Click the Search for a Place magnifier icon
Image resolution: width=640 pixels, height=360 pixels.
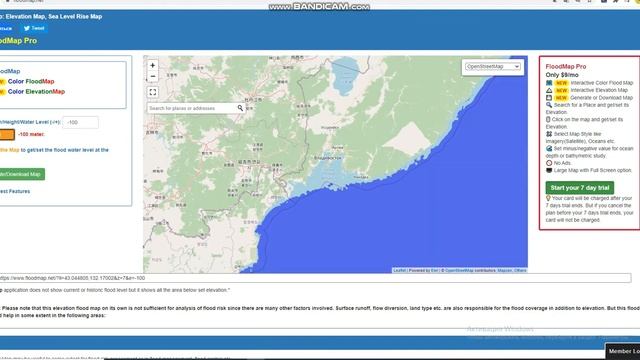point(549,105)
